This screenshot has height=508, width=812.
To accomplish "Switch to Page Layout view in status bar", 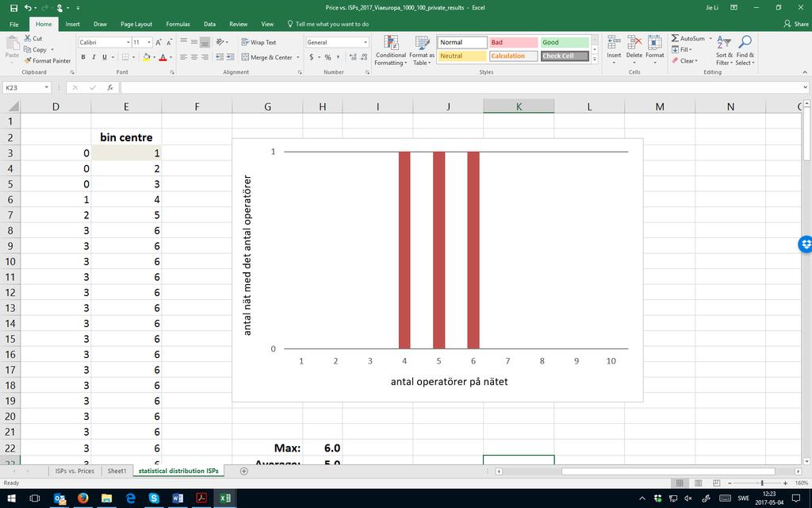I will pos(698,483).
